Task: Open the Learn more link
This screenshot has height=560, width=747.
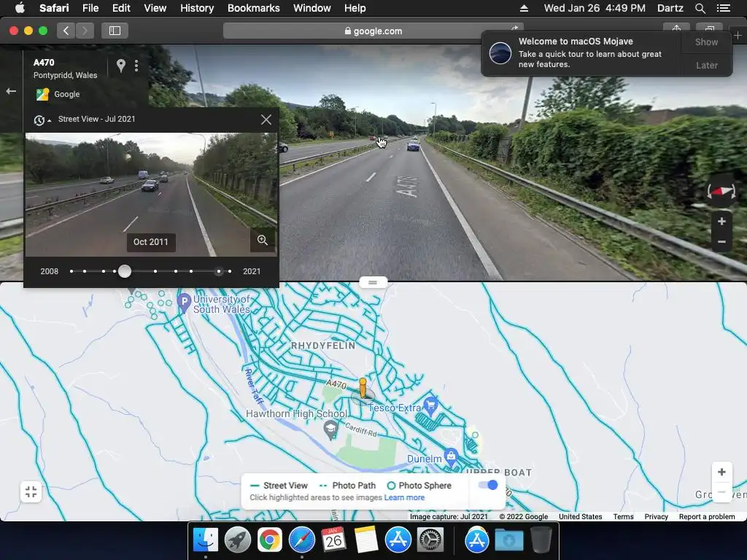Action: 404,497
